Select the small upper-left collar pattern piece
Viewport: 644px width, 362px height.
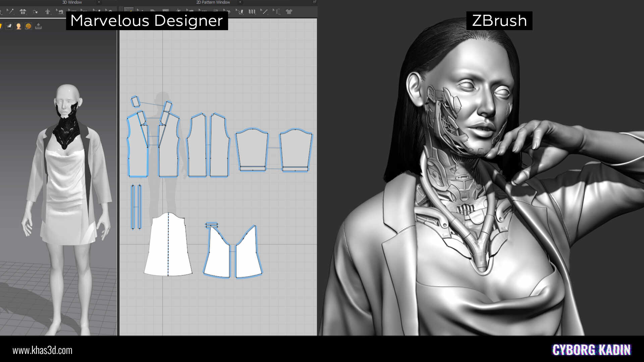click(x=135, y=101)
